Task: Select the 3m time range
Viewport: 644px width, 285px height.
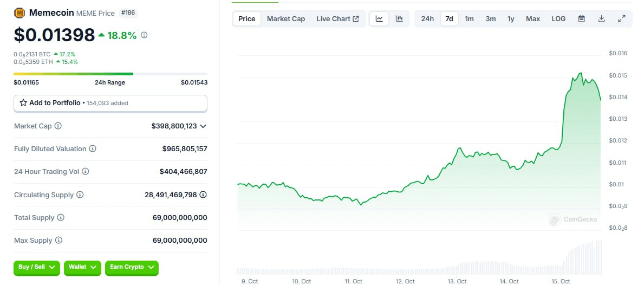Action: [x=491, y=19]
